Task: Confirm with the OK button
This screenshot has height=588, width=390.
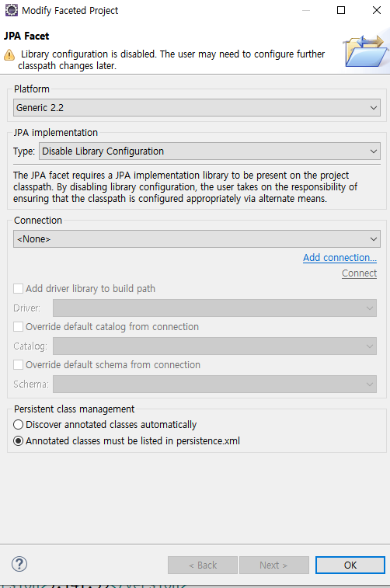Action: 350,565
